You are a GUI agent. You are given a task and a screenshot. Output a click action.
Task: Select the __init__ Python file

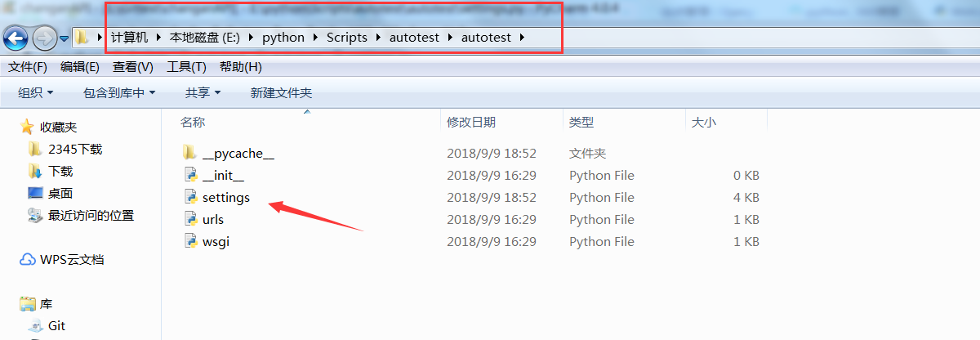pyautogui.click(x=223, y=175)
